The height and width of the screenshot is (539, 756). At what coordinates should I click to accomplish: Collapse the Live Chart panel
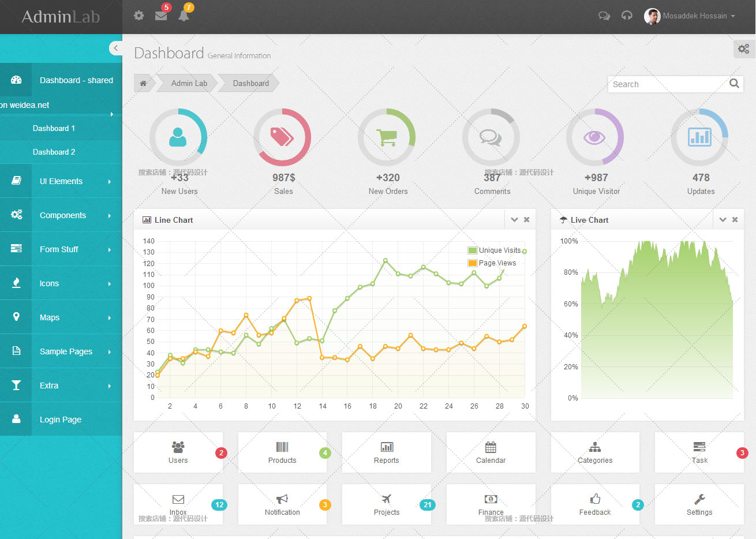tap(723, 220)
